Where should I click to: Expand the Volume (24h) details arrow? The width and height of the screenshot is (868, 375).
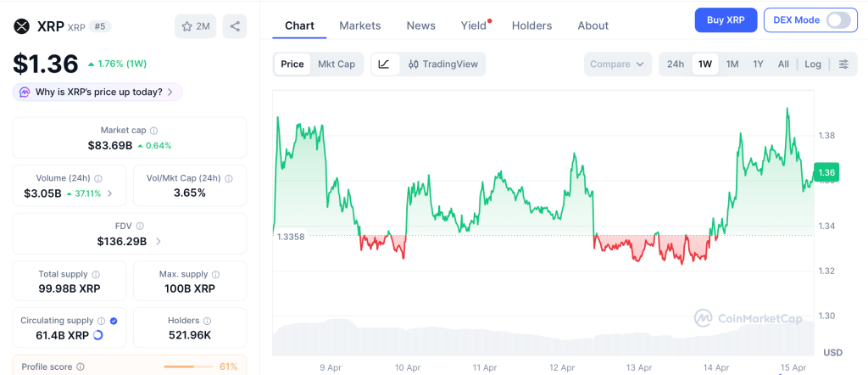[110, 193]
